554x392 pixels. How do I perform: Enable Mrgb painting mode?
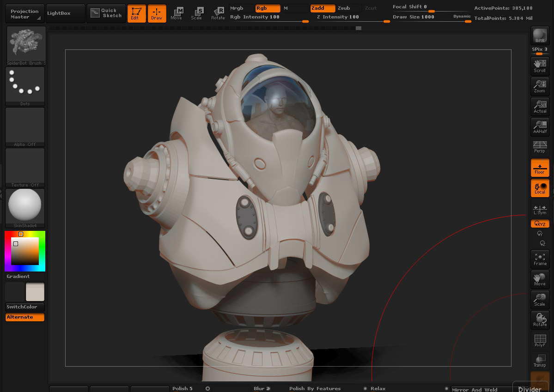point(241,8)
